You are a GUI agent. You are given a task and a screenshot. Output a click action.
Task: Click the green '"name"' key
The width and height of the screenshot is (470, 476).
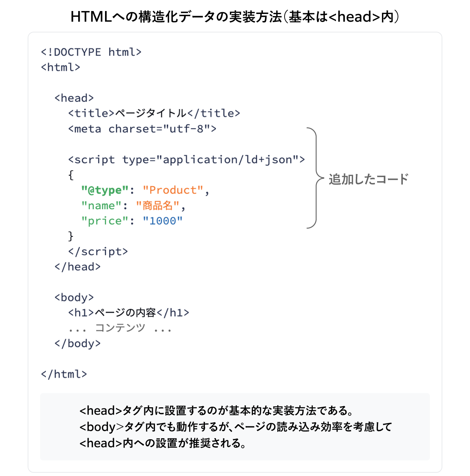pos(101,205)
